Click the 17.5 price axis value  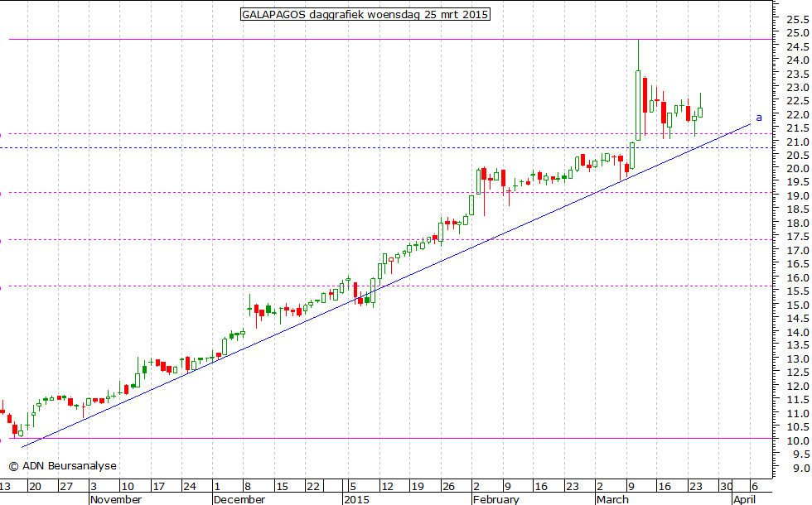pos(797,237)
